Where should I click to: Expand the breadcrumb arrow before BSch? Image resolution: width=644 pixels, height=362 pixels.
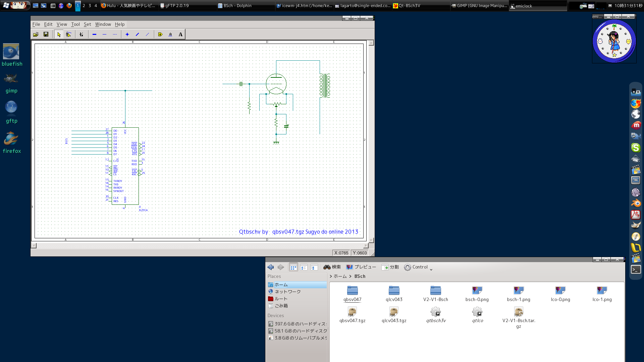(351, 277)
